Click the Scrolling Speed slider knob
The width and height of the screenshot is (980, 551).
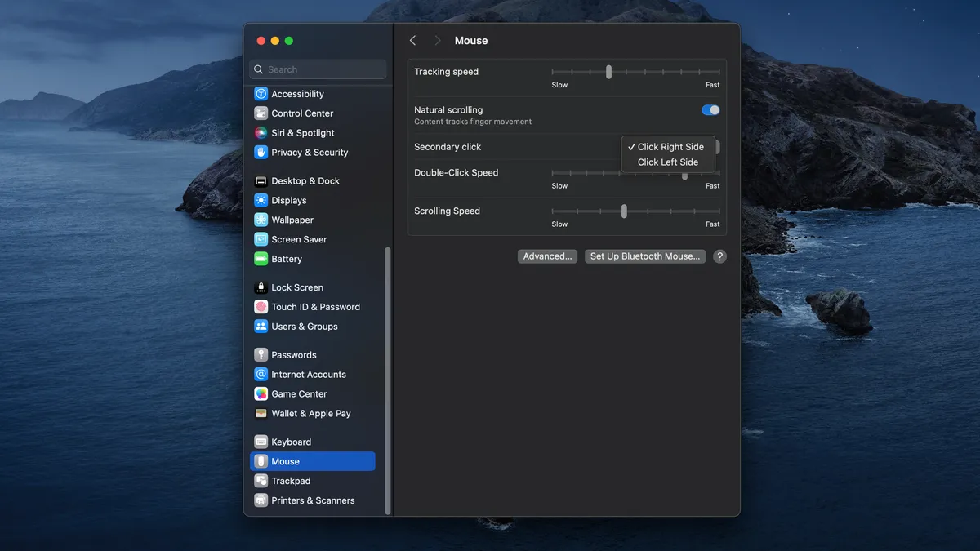624,211
